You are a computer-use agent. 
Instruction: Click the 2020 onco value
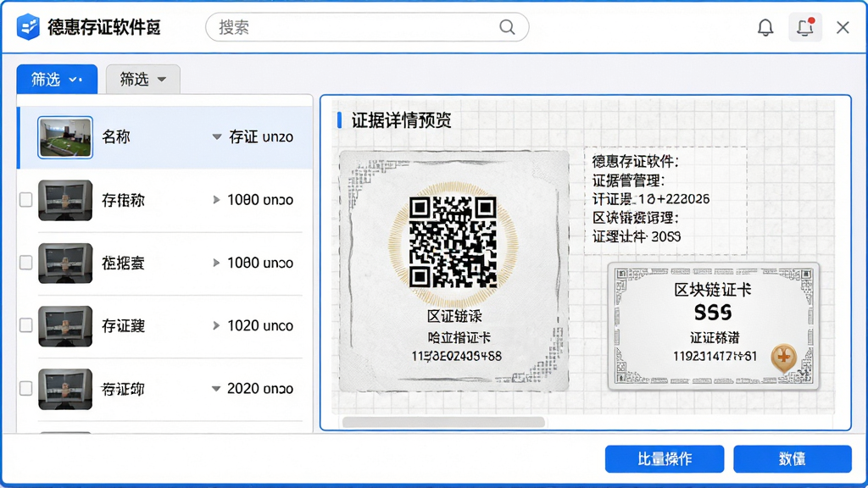point(260,388)
